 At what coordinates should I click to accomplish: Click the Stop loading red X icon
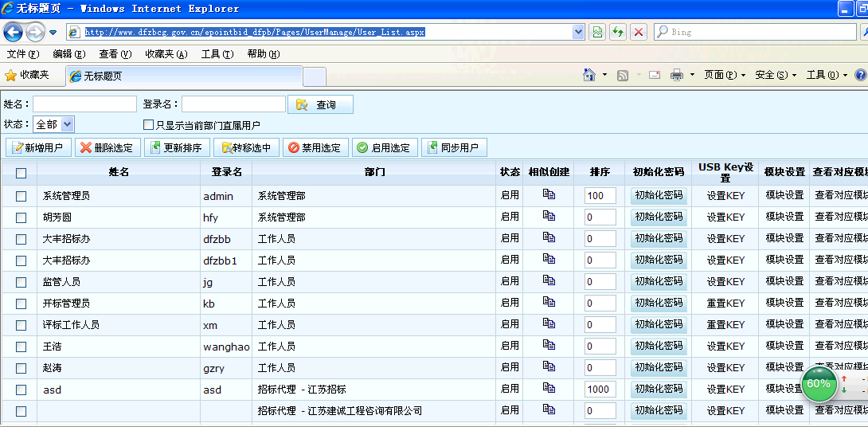tap(639, 32)
